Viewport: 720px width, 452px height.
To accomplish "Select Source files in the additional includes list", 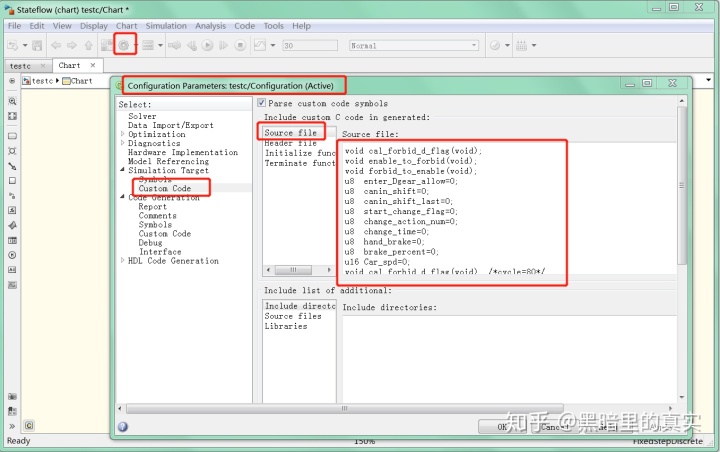I will 293,316.
